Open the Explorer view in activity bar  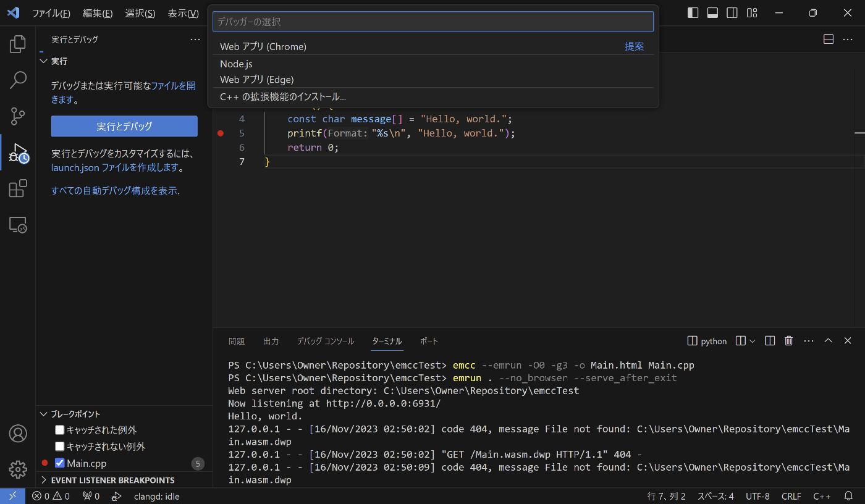[18, 44]
